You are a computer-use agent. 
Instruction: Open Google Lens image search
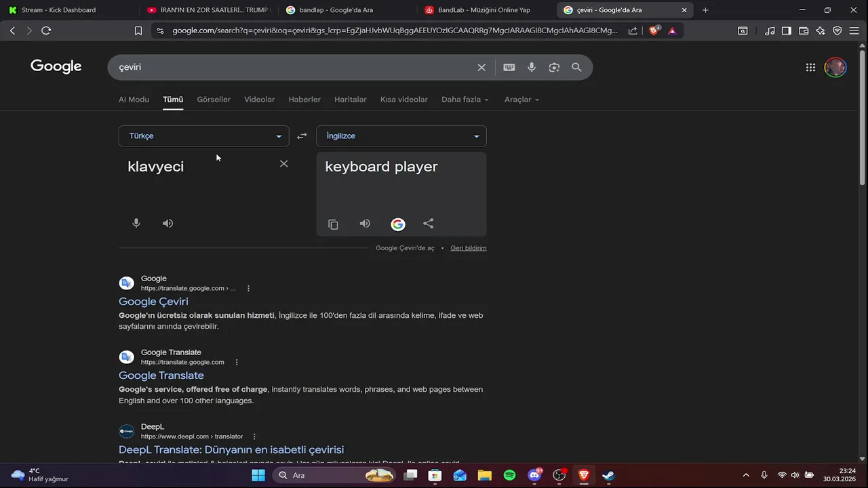554,67
